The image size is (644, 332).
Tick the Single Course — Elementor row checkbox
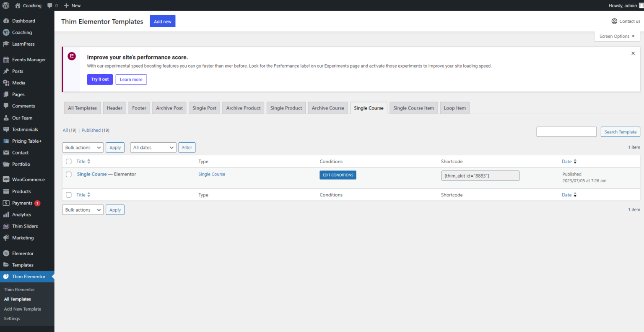pos(69,174)
